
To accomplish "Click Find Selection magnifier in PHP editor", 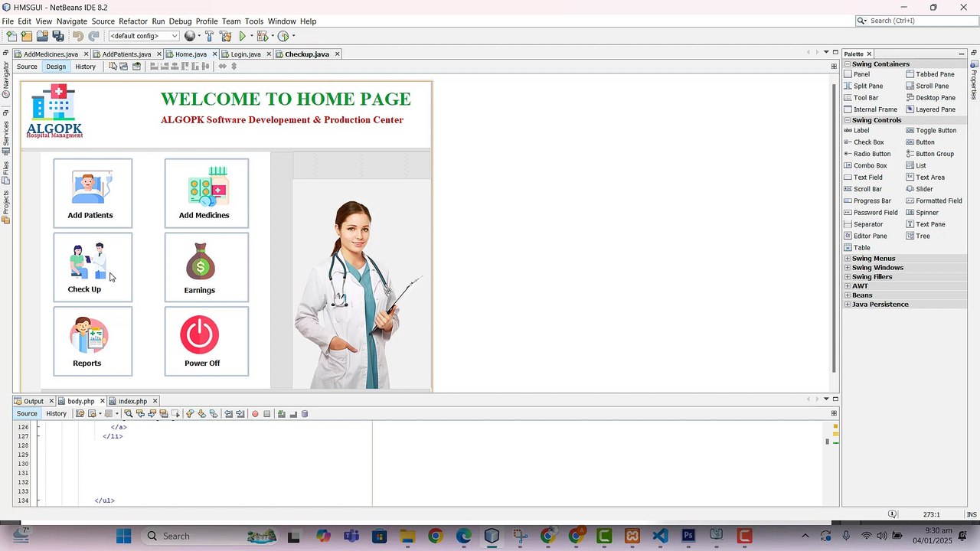I will (129, 414).
